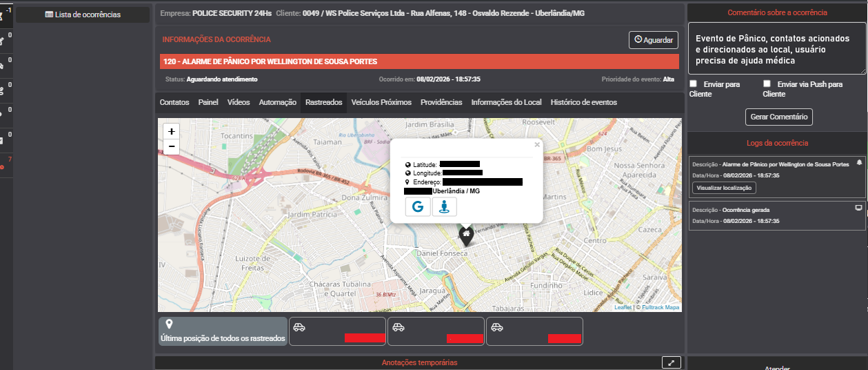
Task: Click the red panic alarm title banner
Action: 419,61
